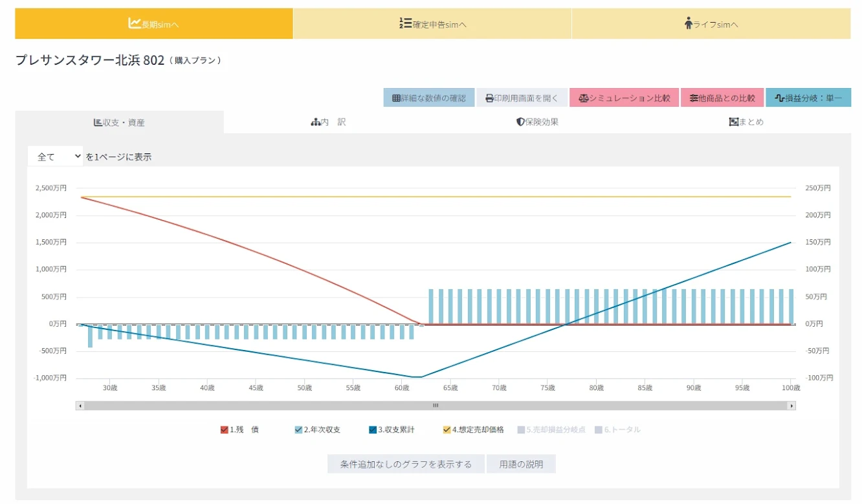
Task: Click the table icon in 詳細な数値の確認
Action: coord(396,98)
